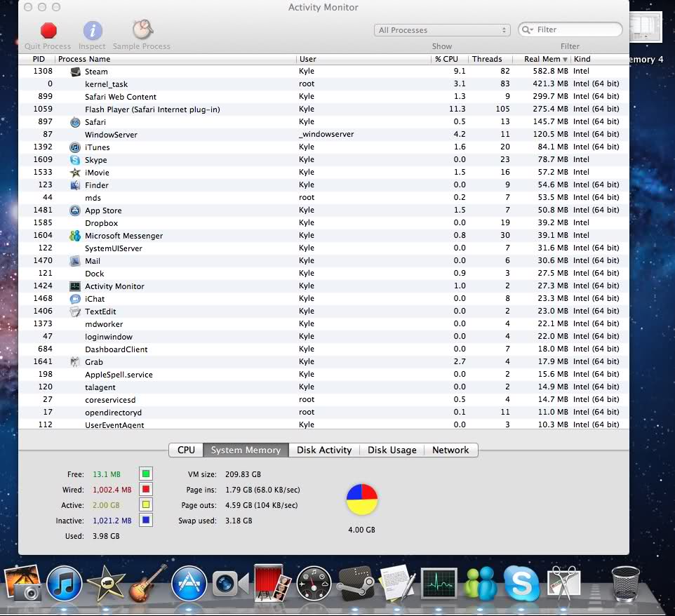Select the Mail stamp icon in list
Screen dimensions: 675x616
click(x=75, y=261)
